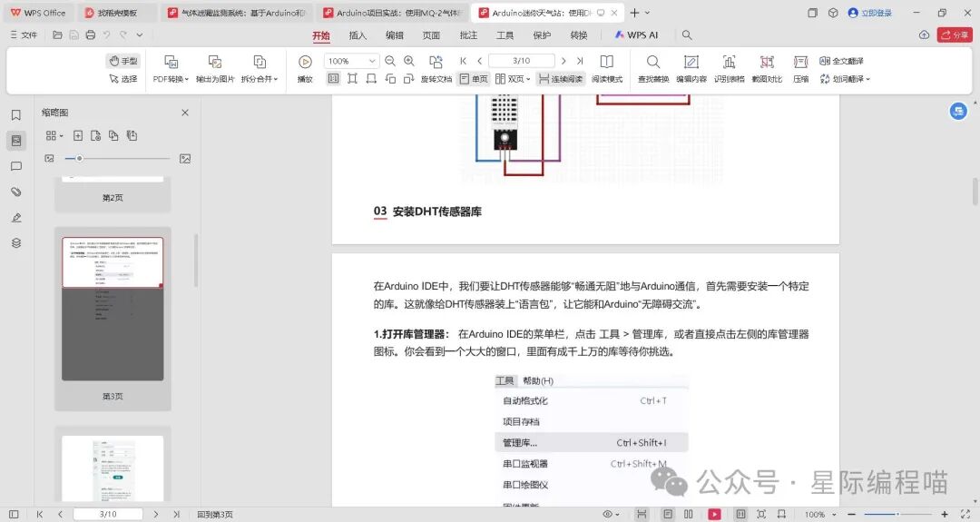Open the 拆分合并 split-merge dropdown
The image size is (980, 522).
coord(260,69)
